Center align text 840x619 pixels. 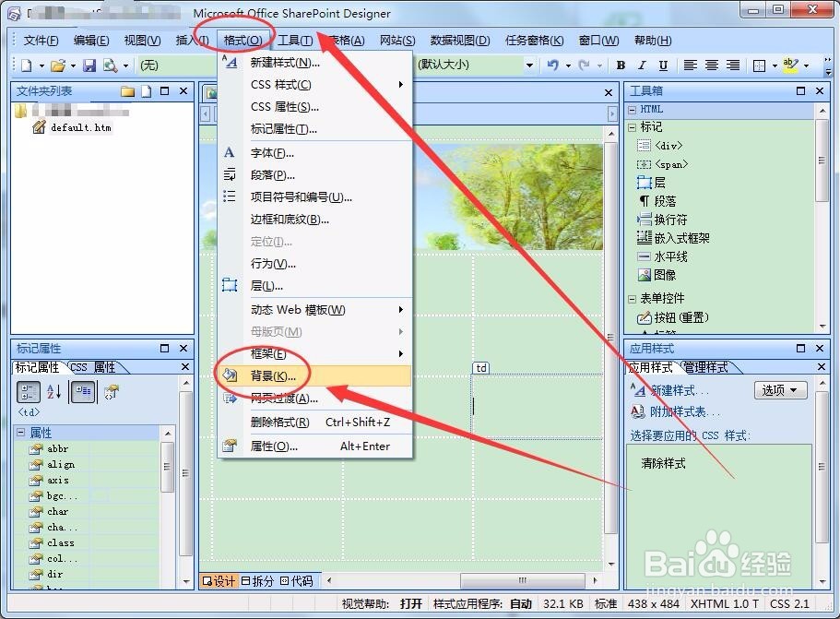[712, 65]
